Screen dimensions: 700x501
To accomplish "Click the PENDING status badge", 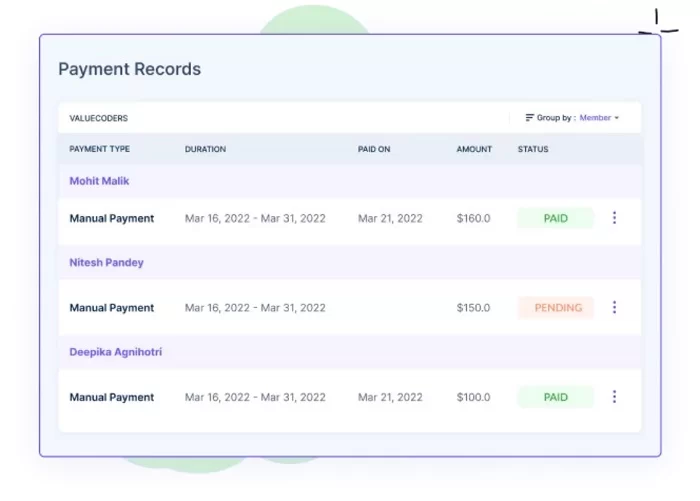I will (x=555, y=308).
